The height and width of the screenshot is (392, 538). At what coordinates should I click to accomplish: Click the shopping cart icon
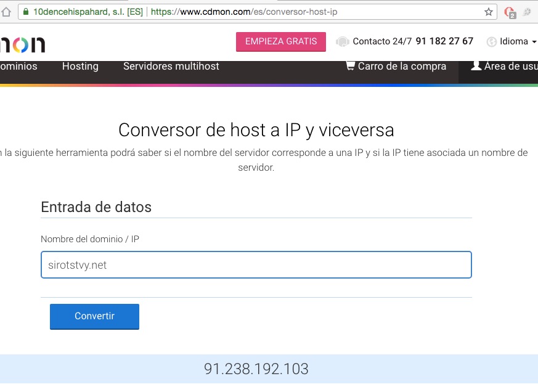coord(350,65)
